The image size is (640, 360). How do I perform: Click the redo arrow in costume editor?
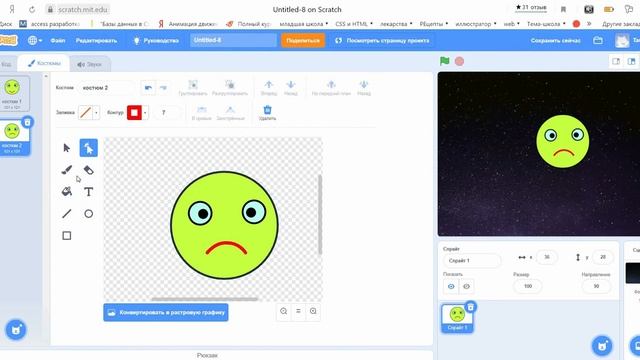(x=163, y=88)
